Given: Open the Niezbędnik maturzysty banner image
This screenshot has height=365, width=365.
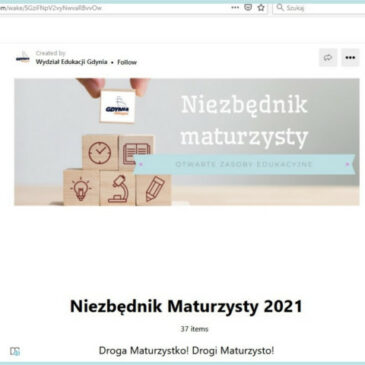Looking at the screenshot, I should (x=187, y=142).
